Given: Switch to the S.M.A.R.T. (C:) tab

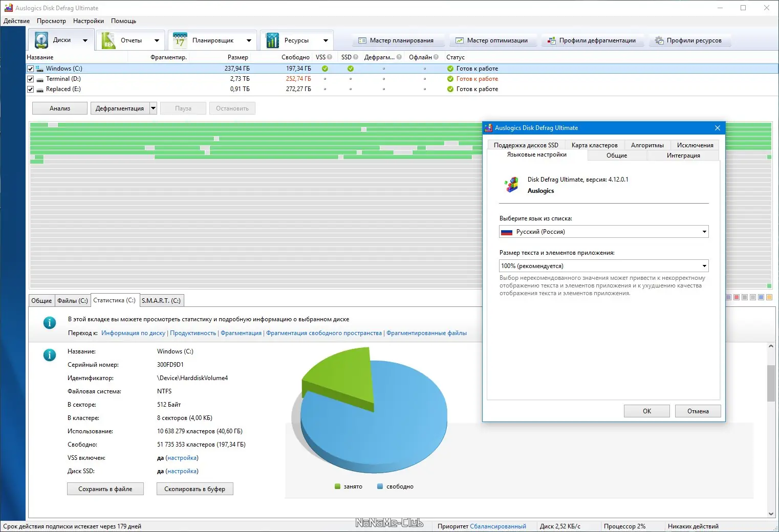Looking at the screenshot, I should 161,301.
